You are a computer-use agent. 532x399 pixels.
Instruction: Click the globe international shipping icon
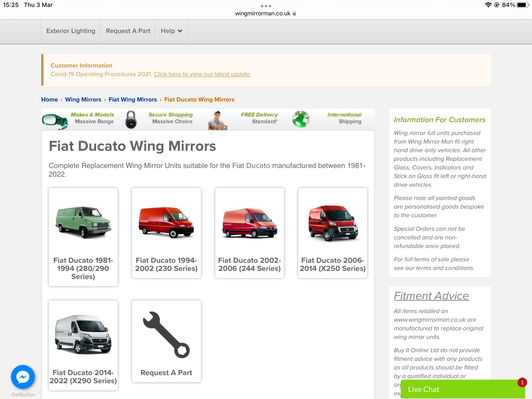click(301, 119)
